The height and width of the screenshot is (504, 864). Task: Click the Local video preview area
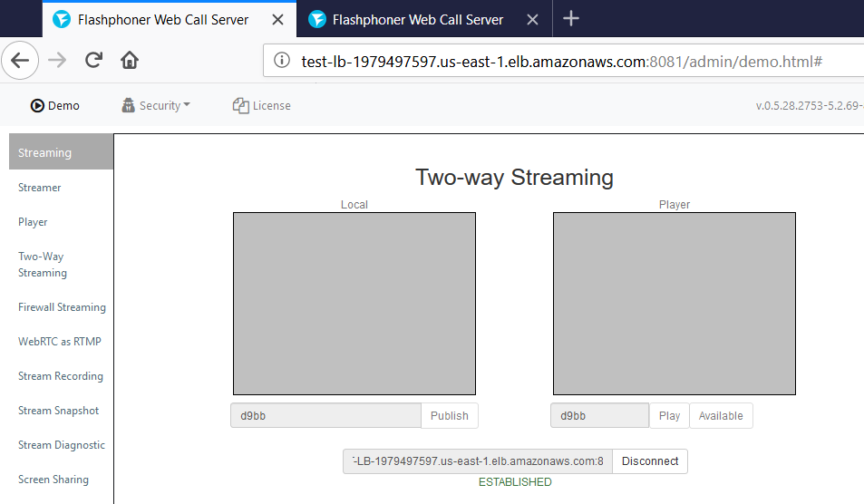pos(354,304)
